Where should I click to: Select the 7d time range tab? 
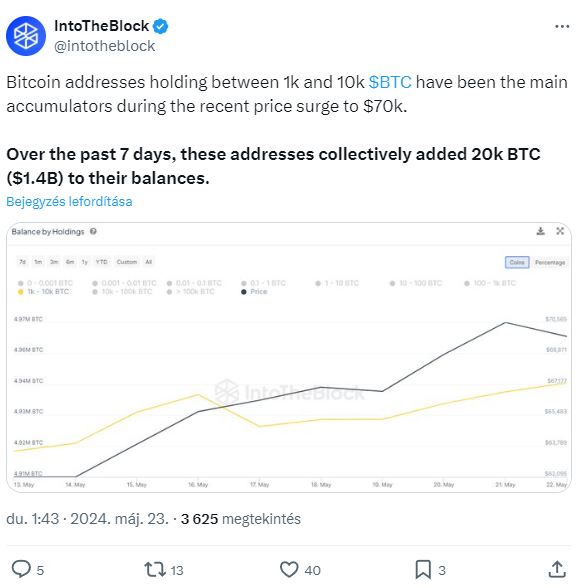pyautogui.click(x=22, y=262)
